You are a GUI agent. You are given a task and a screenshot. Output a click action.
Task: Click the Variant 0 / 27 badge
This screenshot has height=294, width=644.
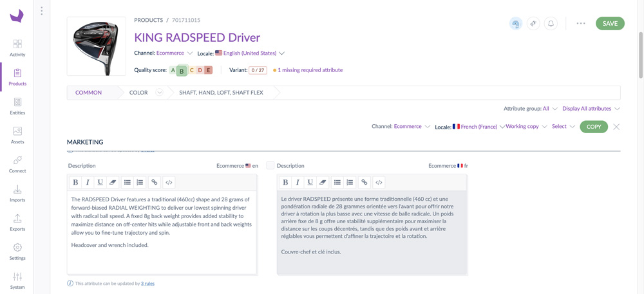coord(258,70)
